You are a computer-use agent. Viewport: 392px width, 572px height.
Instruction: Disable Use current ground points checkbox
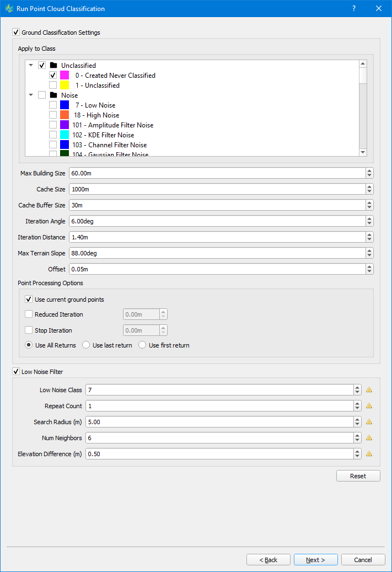point(29,300)
